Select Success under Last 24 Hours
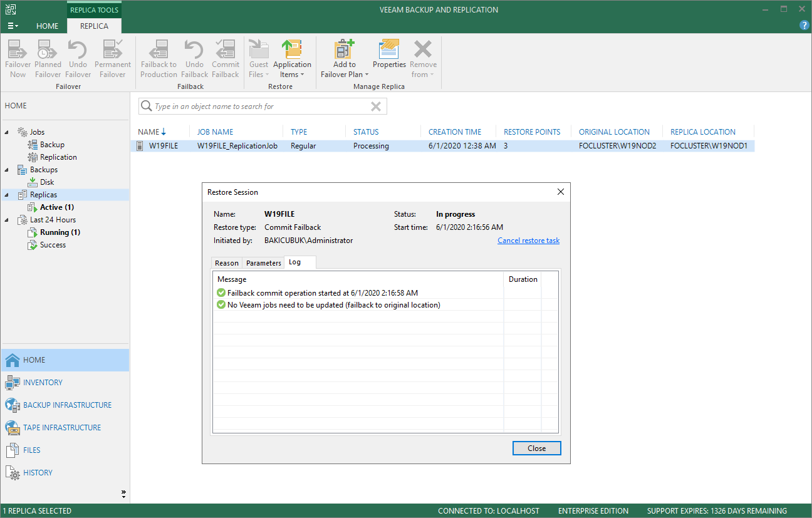The height and width of the screenshot is (518, 812). pyautogui.click(x=53, y=245)
